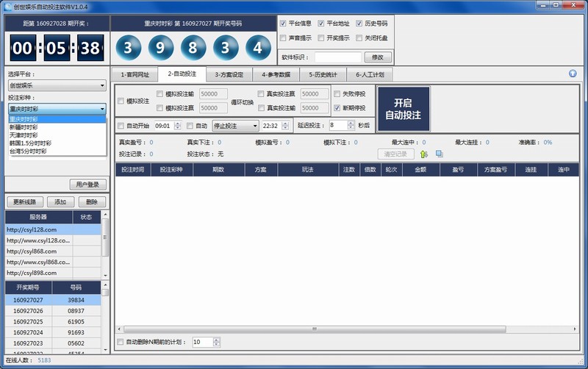
Task: Open the 选择平台 dropdown showing 创世娱乐
Action: [57, 85]
